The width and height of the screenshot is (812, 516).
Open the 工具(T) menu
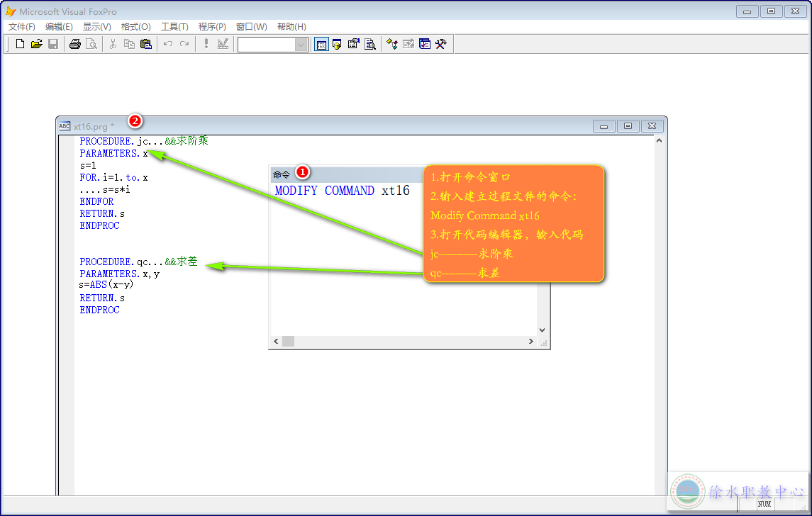click(x=174, y=27)
